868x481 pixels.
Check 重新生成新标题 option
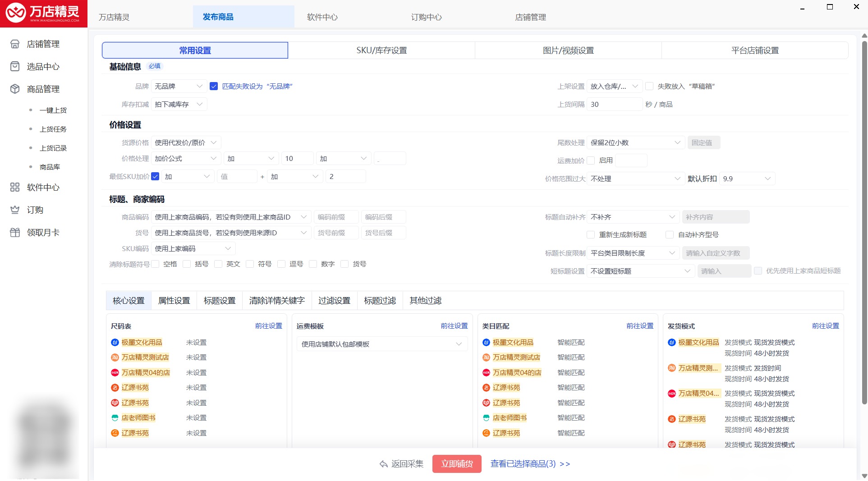pos(591,234)
